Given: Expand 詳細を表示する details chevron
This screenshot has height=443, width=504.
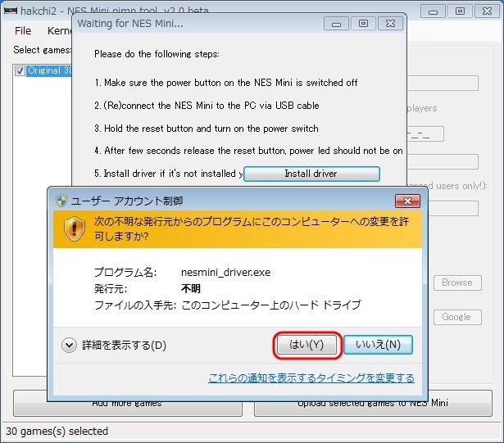Looking at the screenshot, I should click(x=69, y=346).
